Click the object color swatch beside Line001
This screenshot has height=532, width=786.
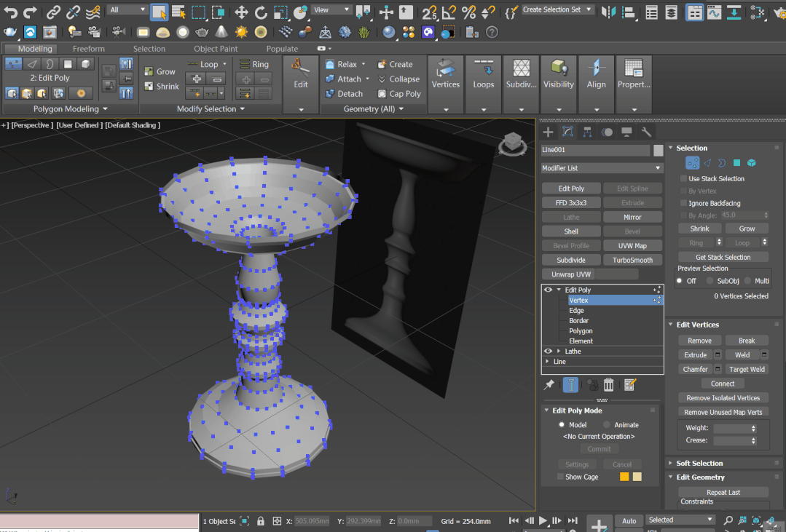(659, 150)
